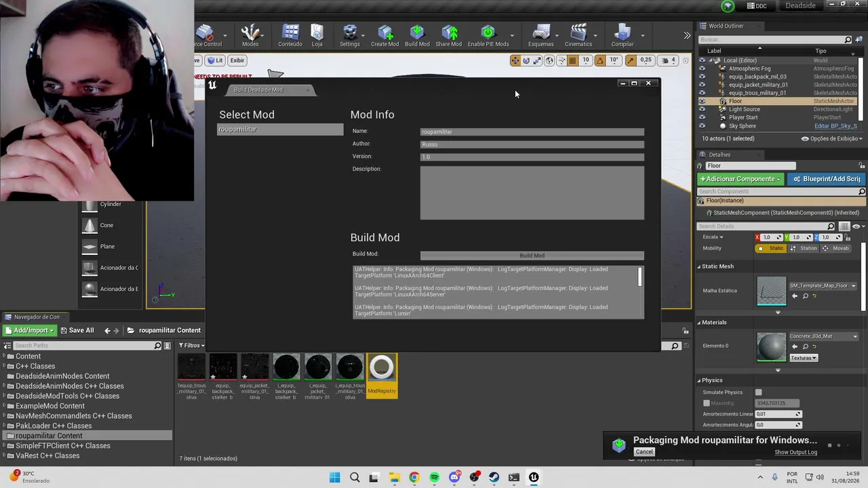The width and height of the screenshot is (868, 488).
Task: Click the Add/Import button
Action: (x=29, y=331)
